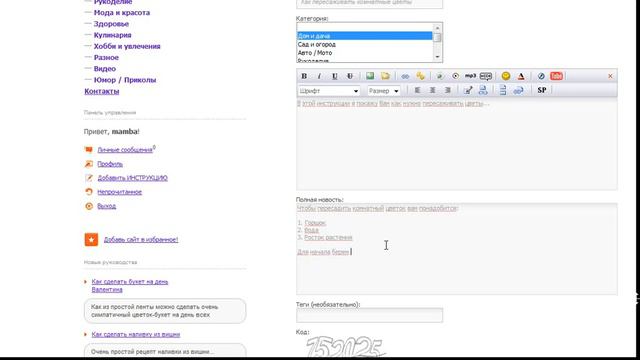
Task: Apply underline formatting in the editor toolbar
Action: [x=335, y=76]
